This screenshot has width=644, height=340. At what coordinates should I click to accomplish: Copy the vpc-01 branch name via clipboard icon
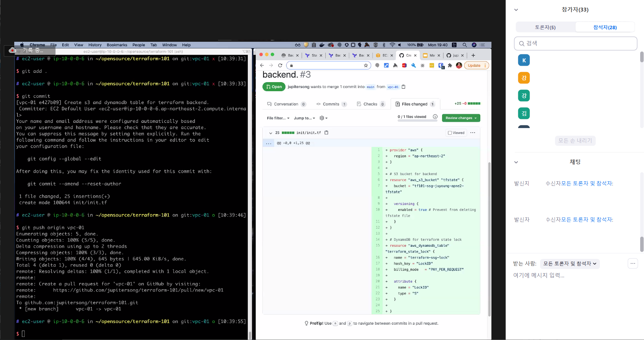(x=403, y=87)
